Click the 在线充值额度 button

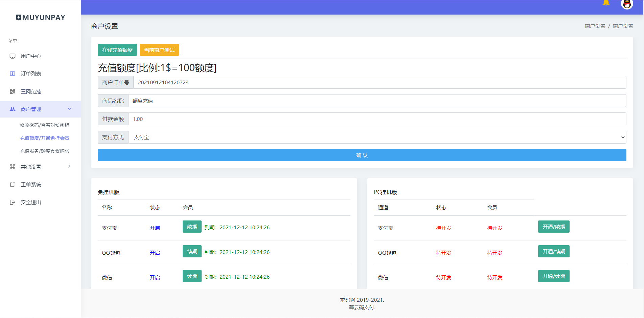tap(117, 50)
